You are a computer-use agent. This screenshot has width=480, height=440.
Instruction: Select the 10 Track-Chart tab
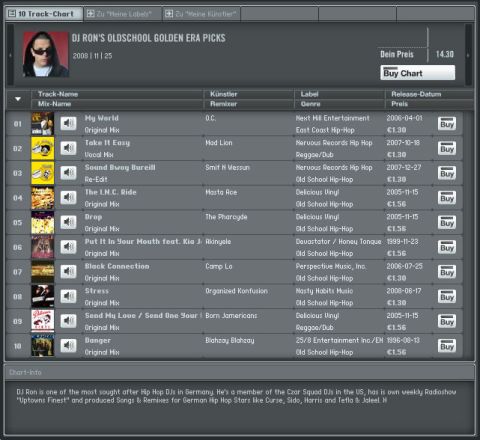click(x=44, y=14)
